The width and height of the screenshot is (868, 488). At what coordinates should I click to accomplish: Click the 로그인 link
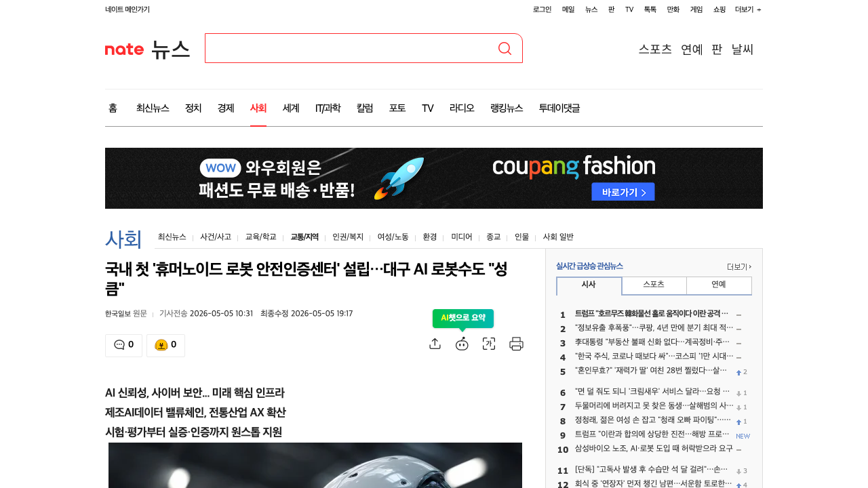(x=542, y=9)
